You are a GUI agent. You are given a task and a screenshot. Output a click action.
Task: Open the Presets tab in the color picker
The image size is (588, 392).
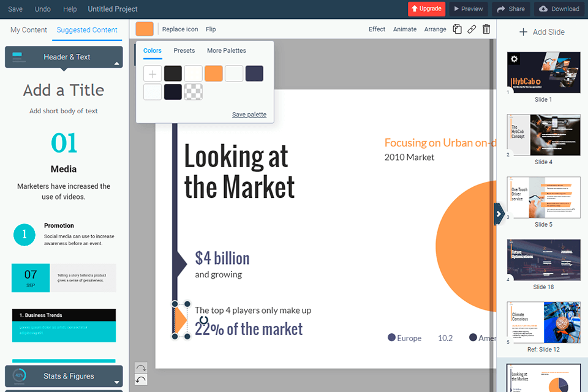[184, 50]
